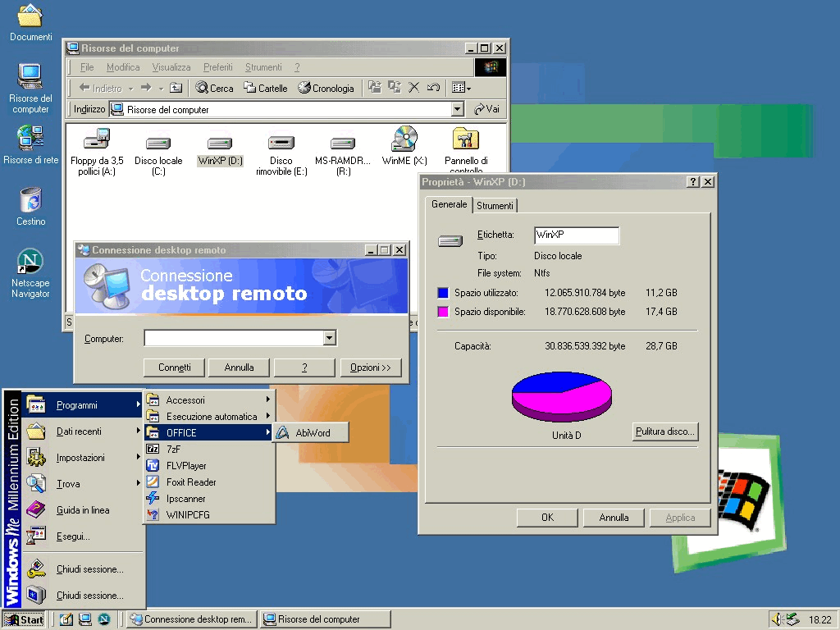Open Strumenti menu in Explorer window

263,67
